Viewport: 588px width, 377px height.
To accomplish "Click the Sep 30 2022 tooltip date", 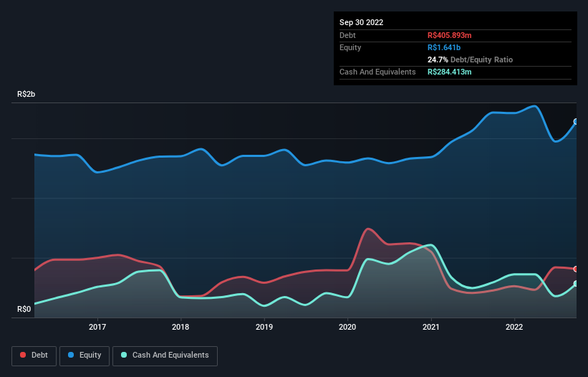I will (361, 22).
